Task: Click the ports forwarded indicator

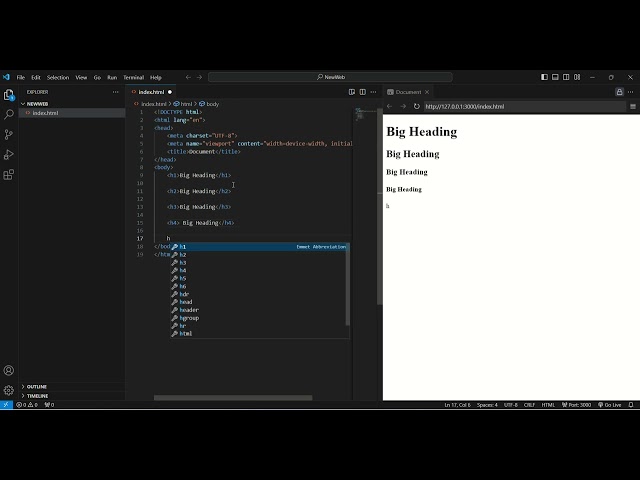Action: [49, 405]
